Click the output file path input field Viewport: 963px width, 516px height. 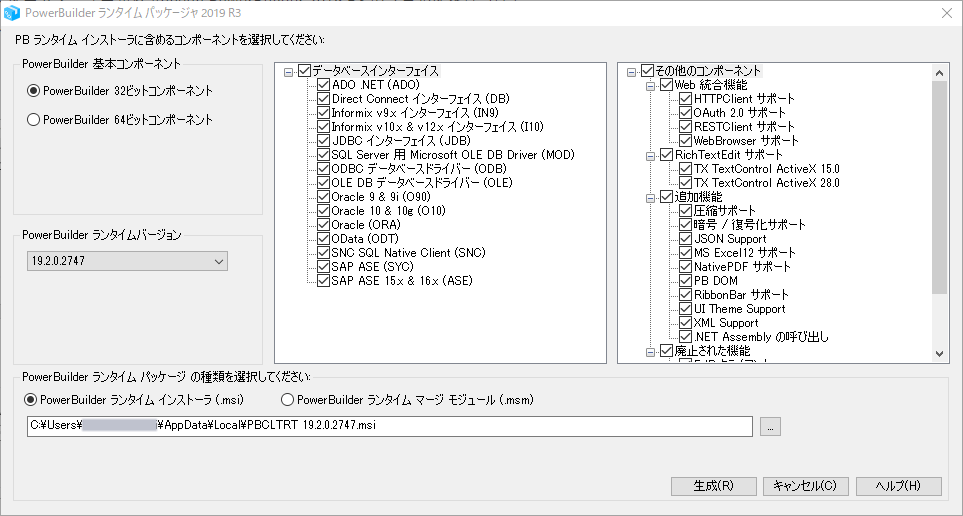pyautogui.click(x=390, y=427)
